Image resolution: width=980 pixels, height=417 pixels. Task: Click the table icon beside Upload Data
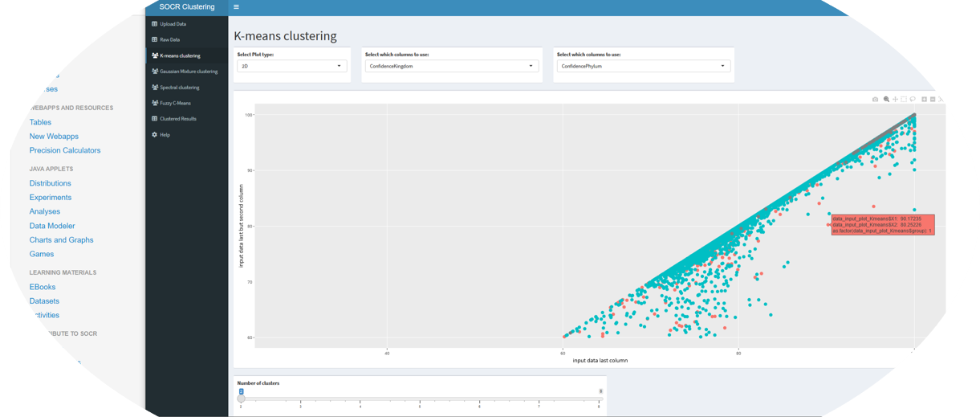155,24
